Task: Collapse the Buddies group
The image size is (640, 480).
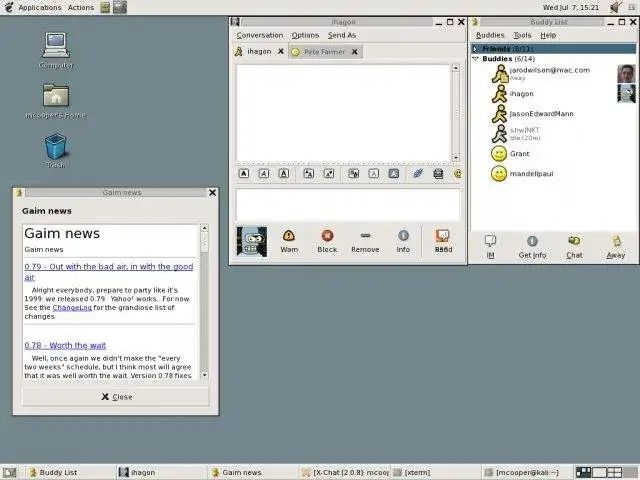Action: [x=475, y=59]
